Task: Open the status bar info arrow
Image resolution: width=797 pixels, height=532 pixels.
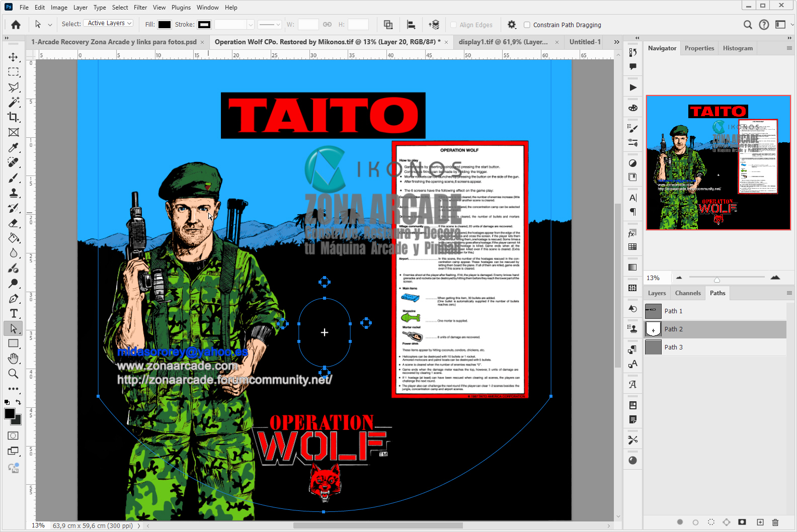Action: [x=139, y=525]
